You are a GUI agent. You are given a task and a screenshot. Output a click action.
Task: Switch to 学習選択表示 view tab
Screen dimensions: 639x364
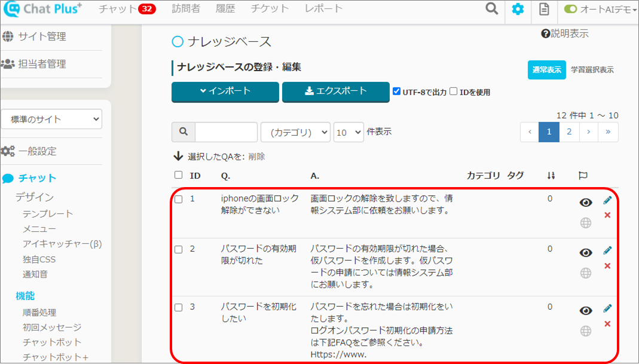592,70
